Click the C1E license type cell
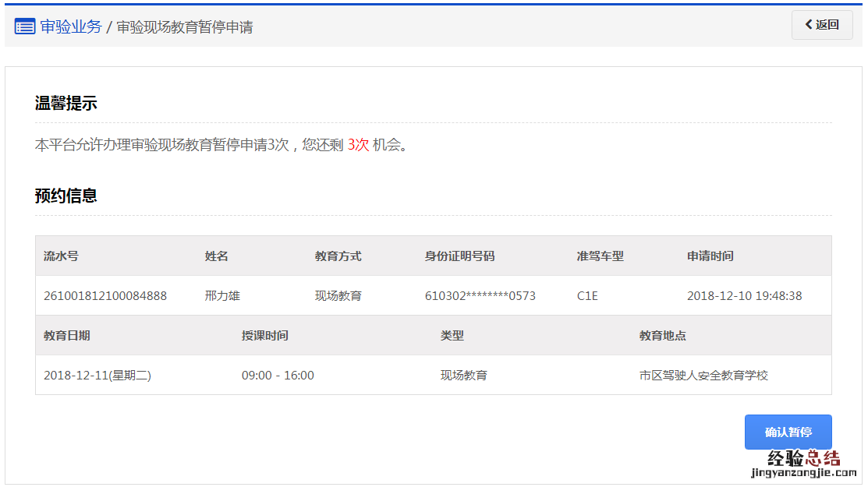 coord(587,296)
